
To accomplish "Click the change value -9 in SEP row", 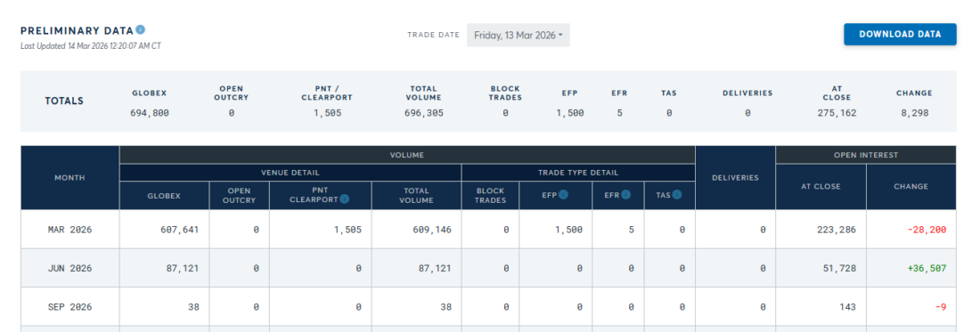I will click(x=941, y=307).
